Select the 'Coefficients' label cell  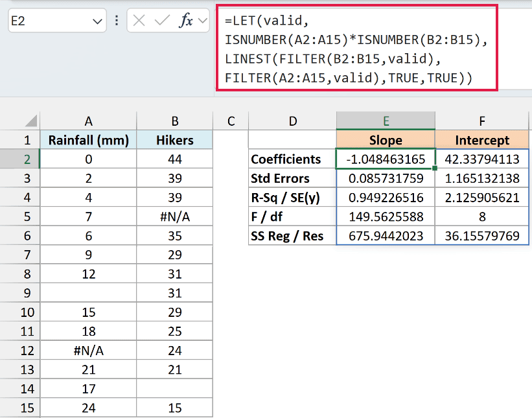pos(292,159)
